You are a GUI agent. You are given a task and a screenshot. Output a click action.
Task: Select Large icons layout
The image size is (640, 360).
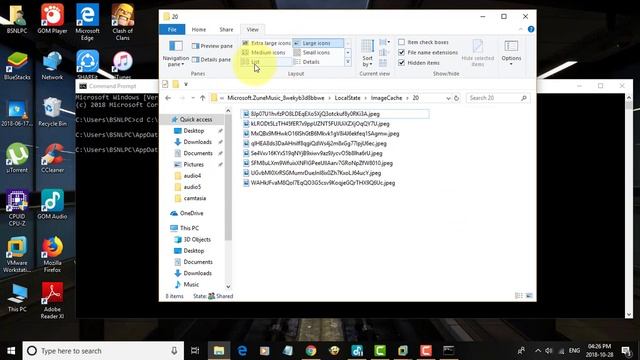click(x=318, y=43)
